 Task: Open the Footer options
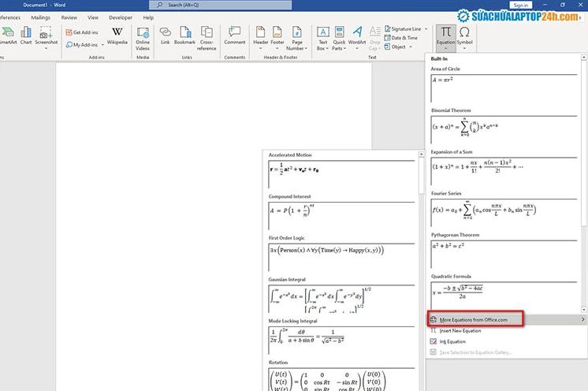(x=277, y=38)
